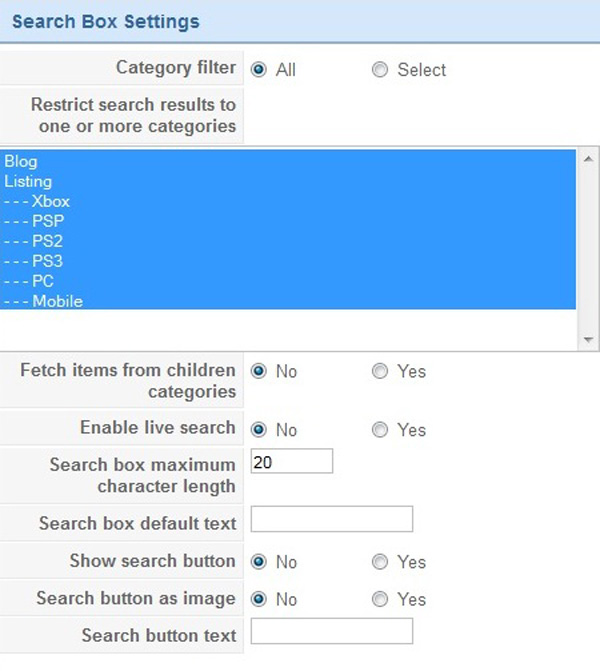
Task: Select No for Show search button
Action: pyautogui.click(x=259, y=562)
